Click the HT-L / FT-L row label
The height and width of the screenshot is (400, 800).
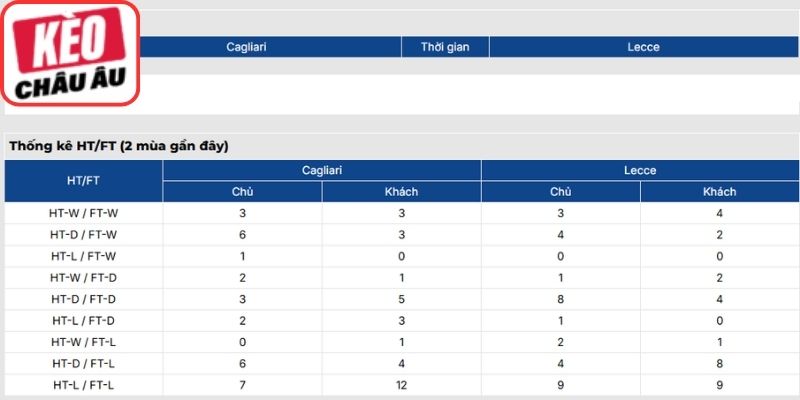(x=83, y=385)
